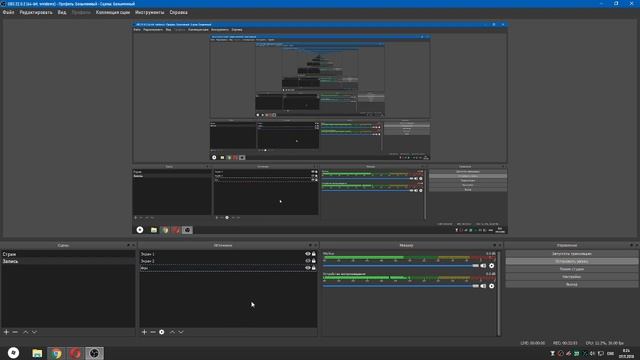
Task: Detach the Сцены dock panel
Action: 128,245
